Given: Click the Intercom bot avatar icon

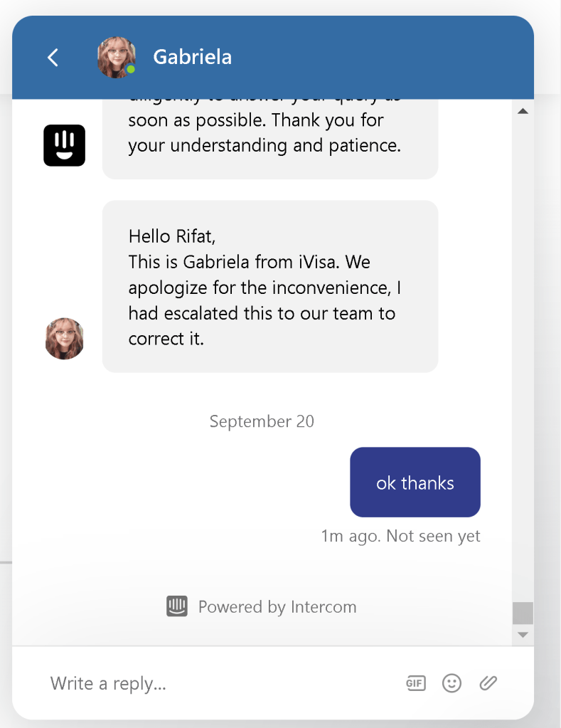Looking at the screenshot, I should (x=65, y=145).
